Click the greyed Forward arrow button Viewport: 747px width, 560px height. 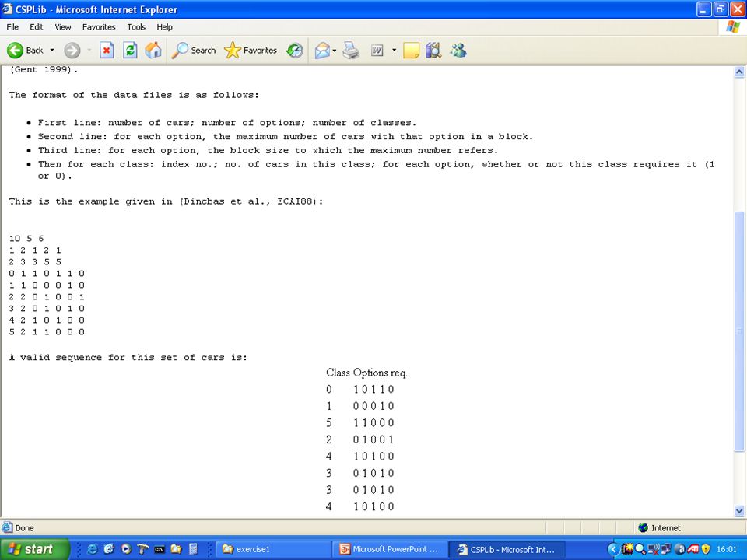pos(72,50)
